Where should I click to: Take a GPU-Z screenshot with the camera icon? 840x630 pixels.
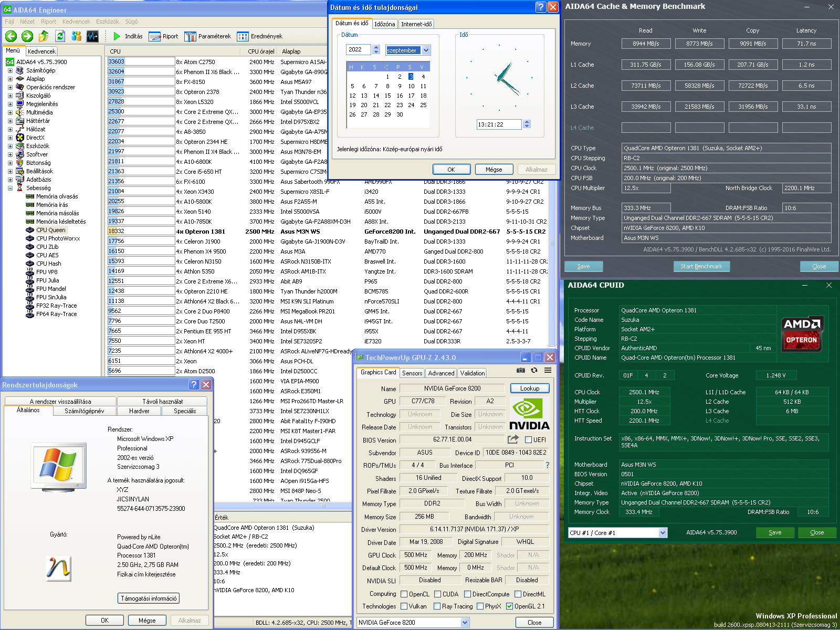(x=520, y=370)
